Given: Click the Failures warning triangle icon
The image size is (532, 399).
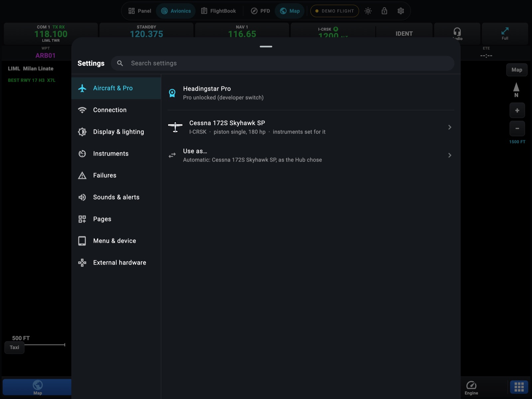Looking at the screenshot, I should 82,175.
